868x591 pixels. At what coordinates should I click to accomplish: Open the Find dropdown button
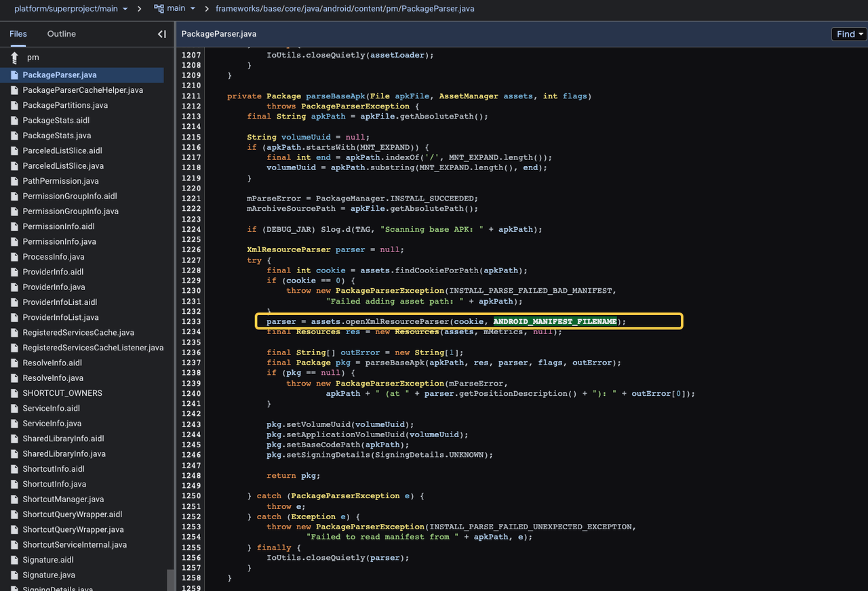click(849, 34)
